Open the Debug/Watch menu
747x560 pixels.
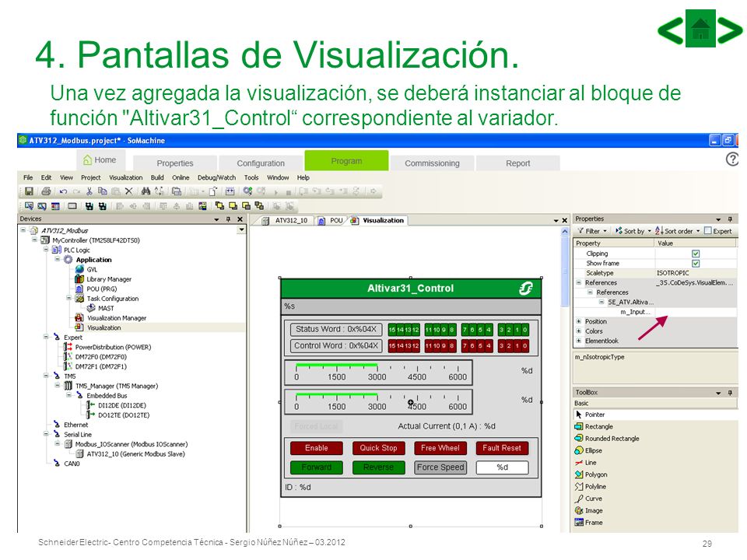217,177
